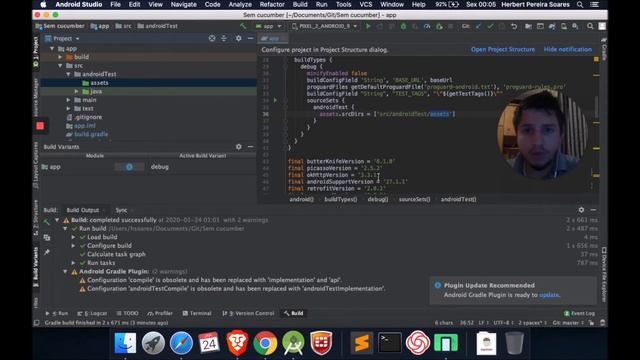
Task: Switch to the Sync tab in the Build panel
Action: point(121,210)
